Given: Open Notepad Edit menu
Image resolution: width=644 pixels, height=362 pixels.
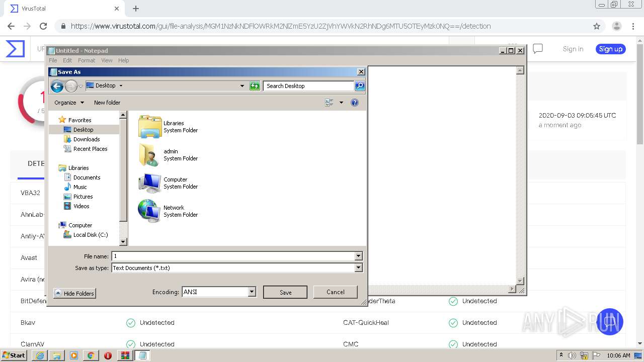Looking at the screenshot, I should (x=67, y=60).
